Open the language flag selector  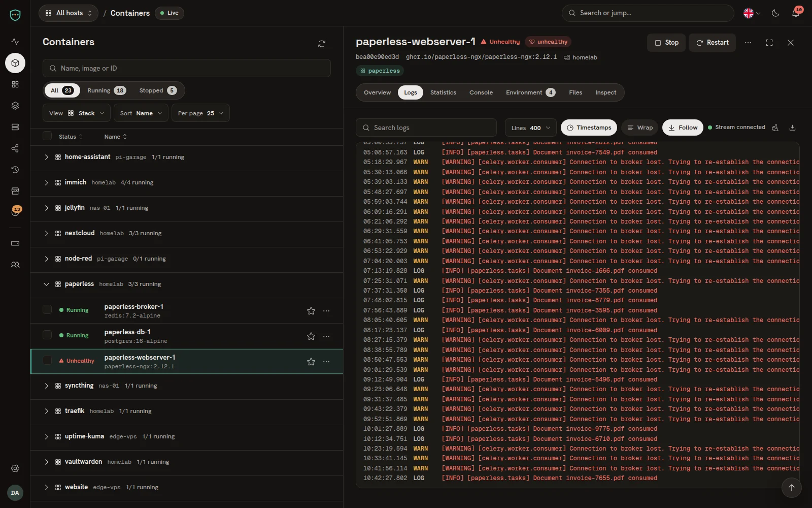(752, 13)
